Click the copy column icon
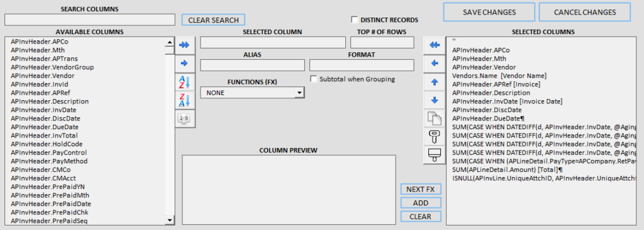Viewport: 644px width, 230px height. (x=434, y=118)
